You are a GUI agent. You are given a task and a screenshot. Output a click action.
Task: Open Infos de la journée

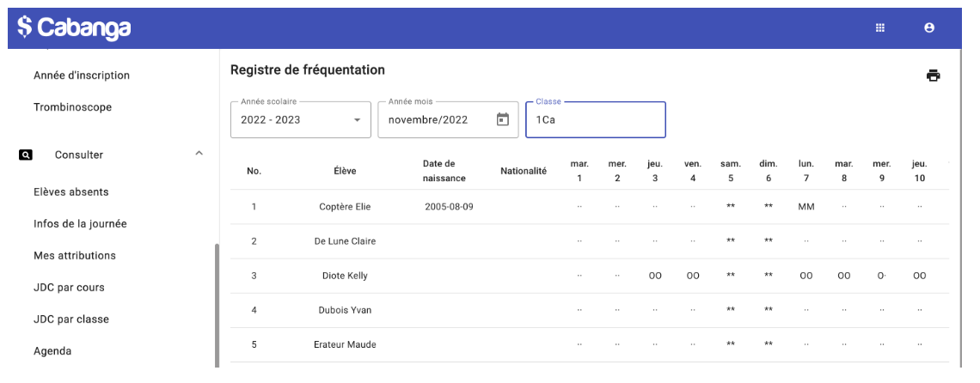click(x=80, y=224)
